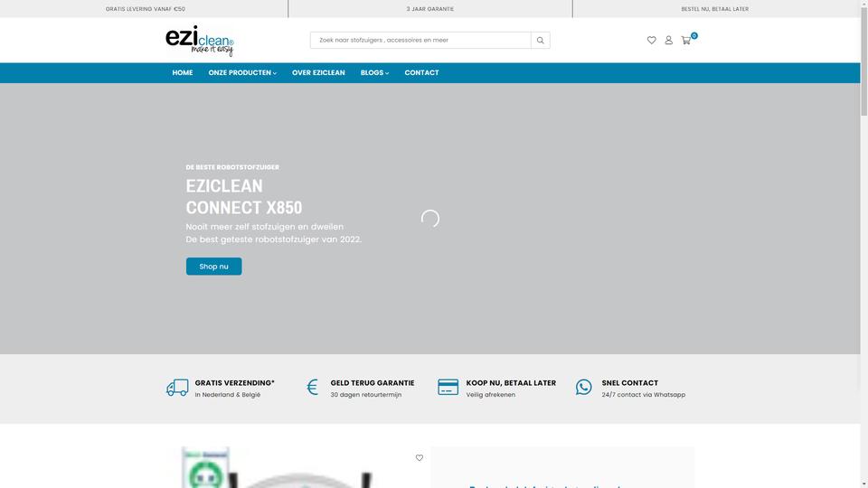This screenshot has height=488, width=868.
Task: Expand the Onze Producten dropdown menu
Action: tap(242, 73)
